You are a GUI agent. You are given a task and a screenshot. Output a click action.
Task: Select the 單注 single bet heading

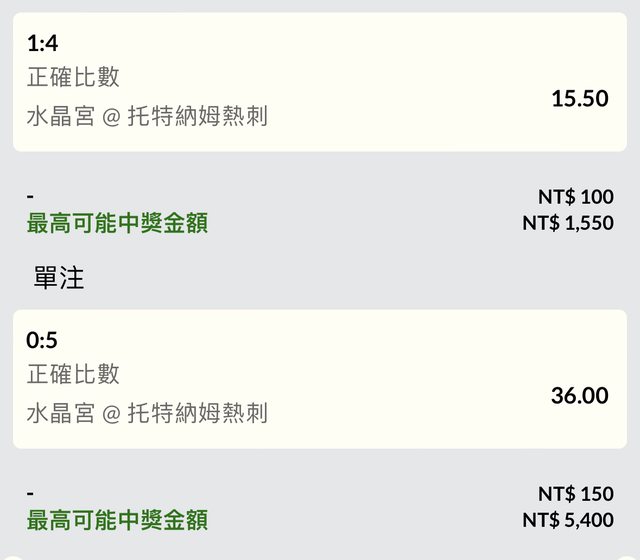(59, 278)
